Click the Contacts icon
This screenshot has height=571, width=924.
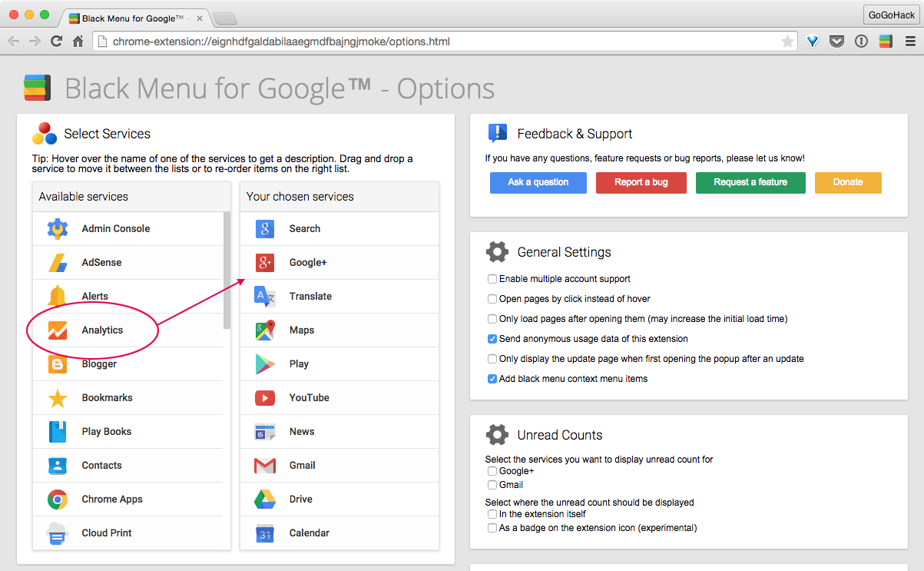coord(58,466)
